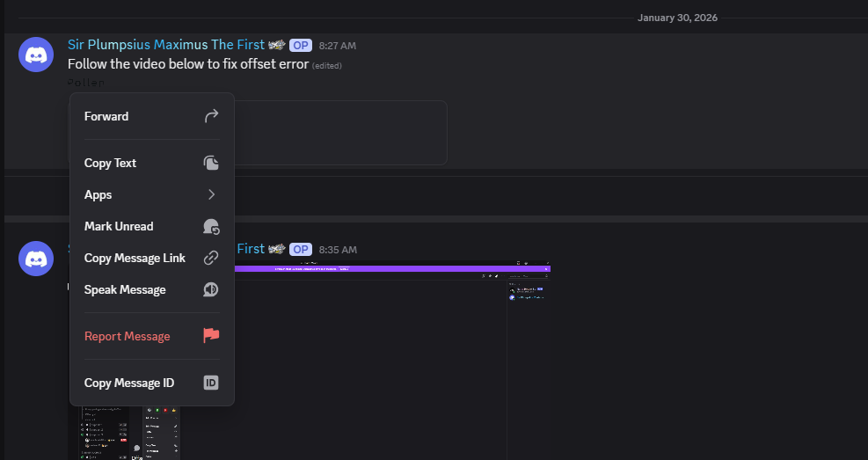The height and width of the screenshot is (460, 868).
Task: Open username on the 8:27 AM message
Action: (166, 45)
